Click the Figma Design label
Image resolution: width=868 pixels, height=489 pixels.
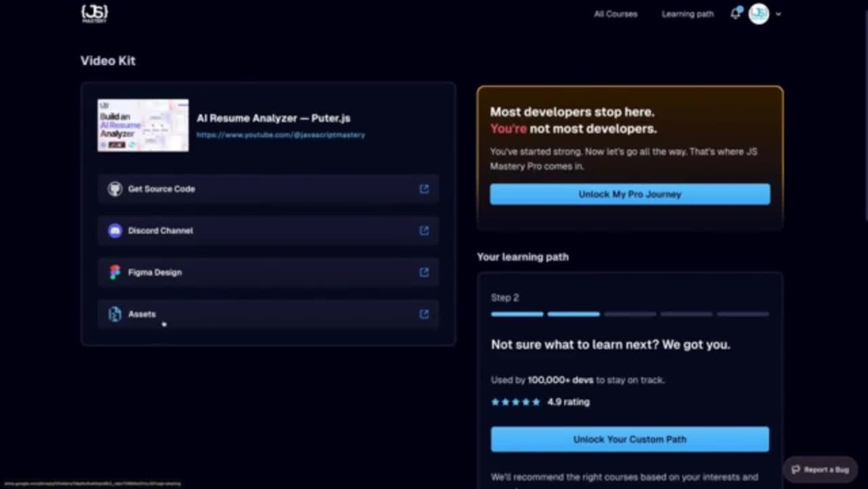coord(155,272)
